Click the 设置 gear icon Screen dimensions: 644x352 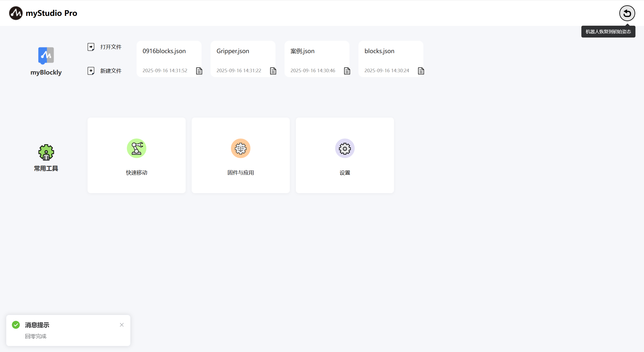[x=345, y=148]
